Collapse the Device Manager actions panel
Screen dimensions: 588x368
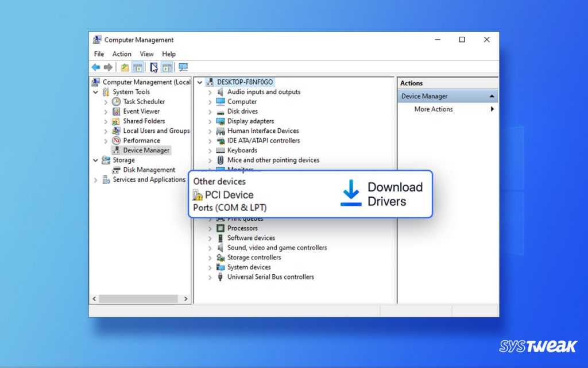coord(492,96)
